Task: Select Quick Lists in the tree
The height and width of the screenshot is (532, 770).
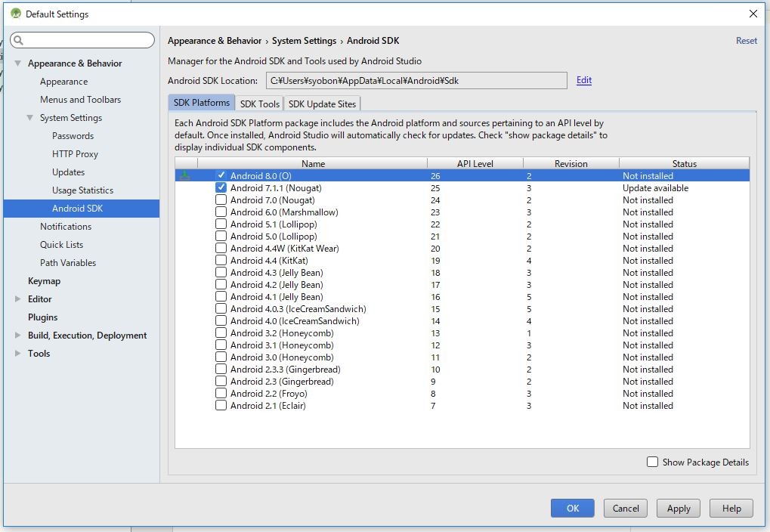Action: (x=61, y=245)
